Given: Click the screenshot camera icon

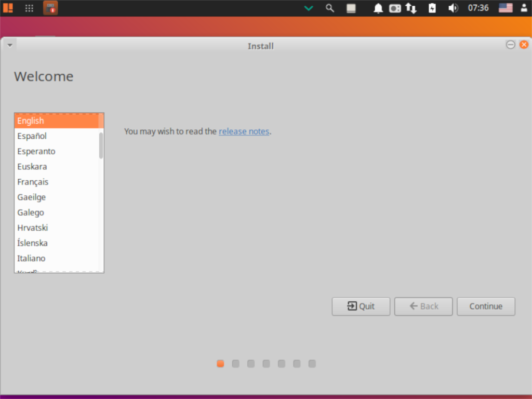Looking at the screenshot, I should tap(394, 8).
